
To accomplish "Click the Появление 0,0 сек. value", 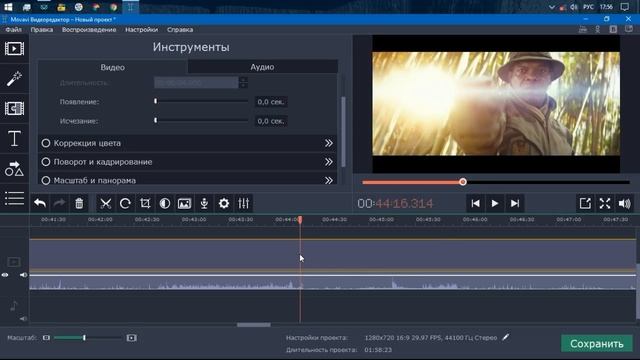I will click(271, 102).
